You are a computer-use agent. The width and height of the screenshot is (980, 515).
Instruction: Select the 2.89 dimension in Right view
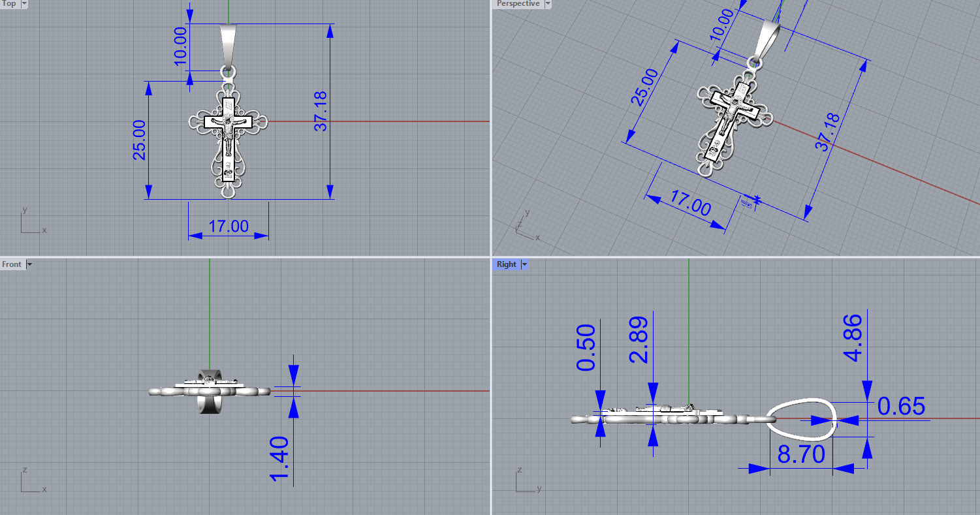pyautogui.click(x=638, y=340)
